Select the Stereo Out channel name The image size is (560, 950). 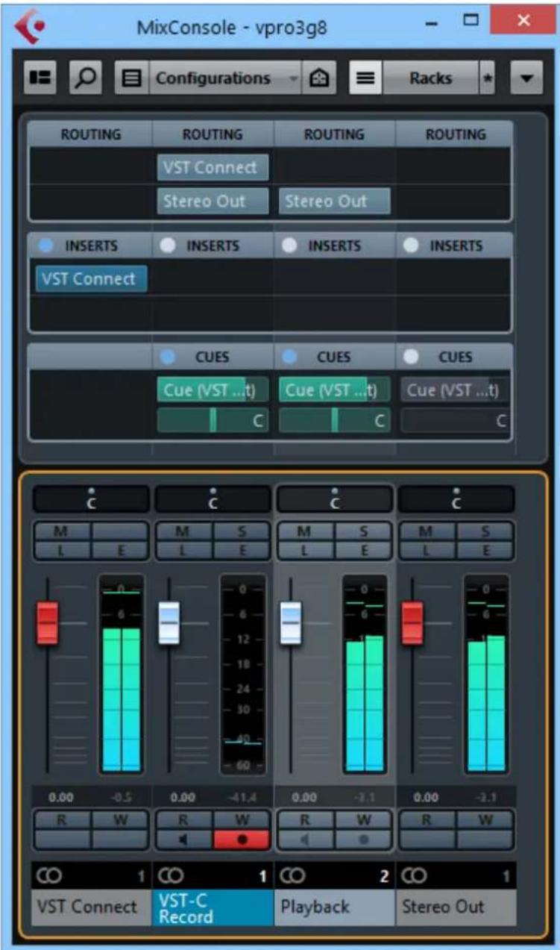point(456,907)
